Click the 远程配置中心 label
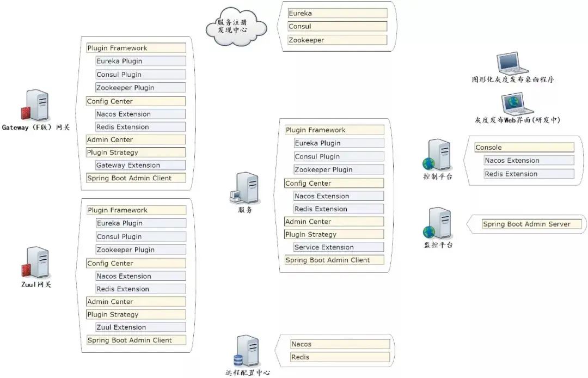The width and height of the screenshot is (588, 378). [248, 373]
